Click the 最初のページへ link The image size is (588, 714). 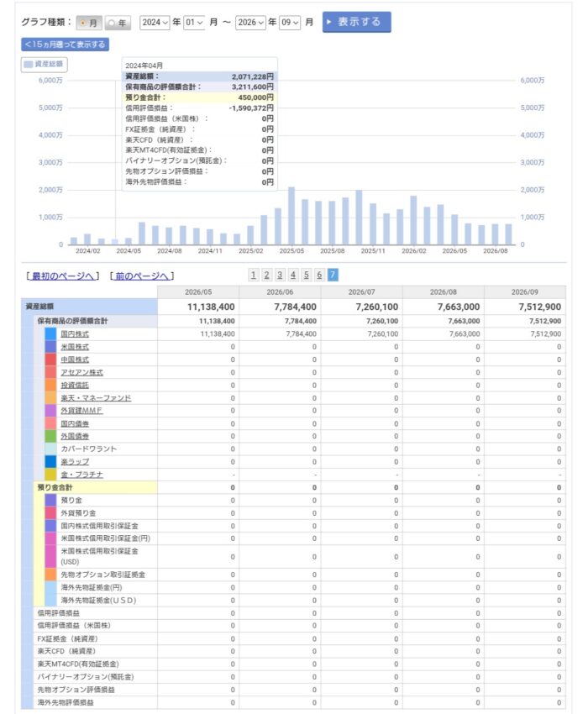pyautogui.click(x=63, y=276)
